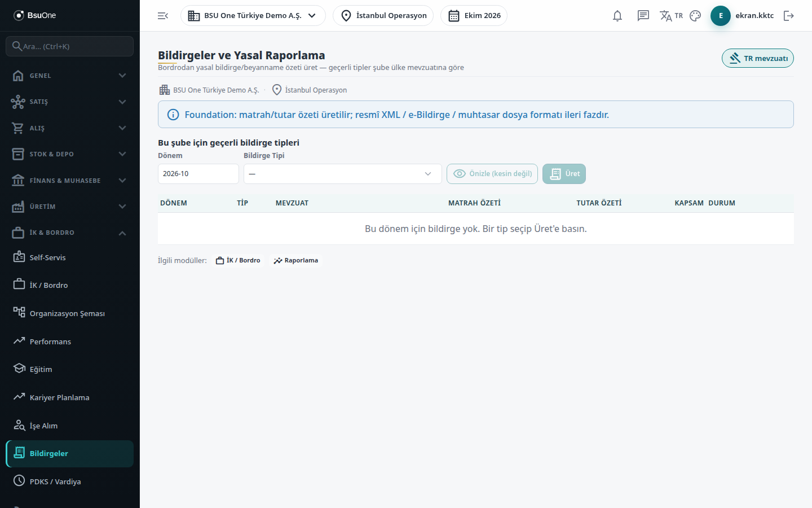The image size is (812, 508).
Task: Switch language via TR translate icon
Action: tap(671, 16)
